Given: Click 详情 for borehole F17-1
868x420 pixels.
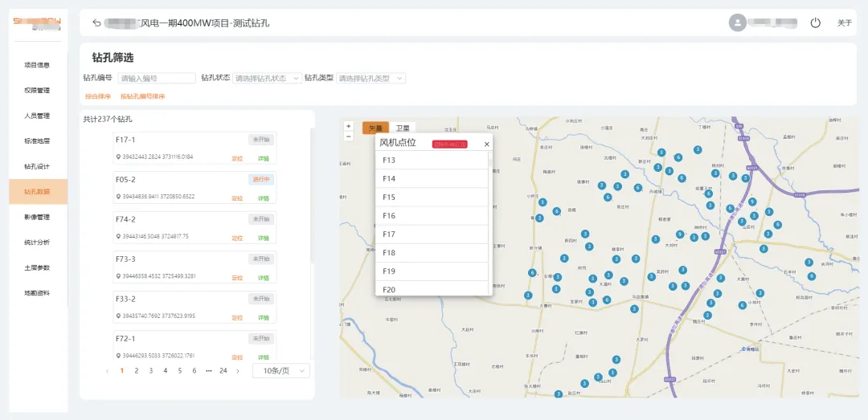Looking at the screenshot, I should (x=264, y=159).
